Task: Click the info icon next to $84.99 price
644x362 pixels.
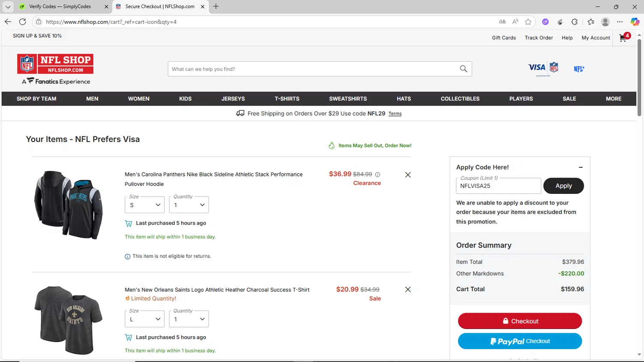Action: [x=377, y=175]
